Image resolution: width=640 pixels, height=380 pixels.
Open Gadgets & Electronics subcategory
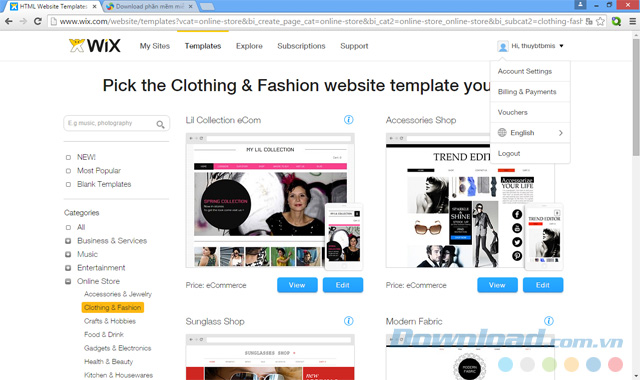(118, 348)
